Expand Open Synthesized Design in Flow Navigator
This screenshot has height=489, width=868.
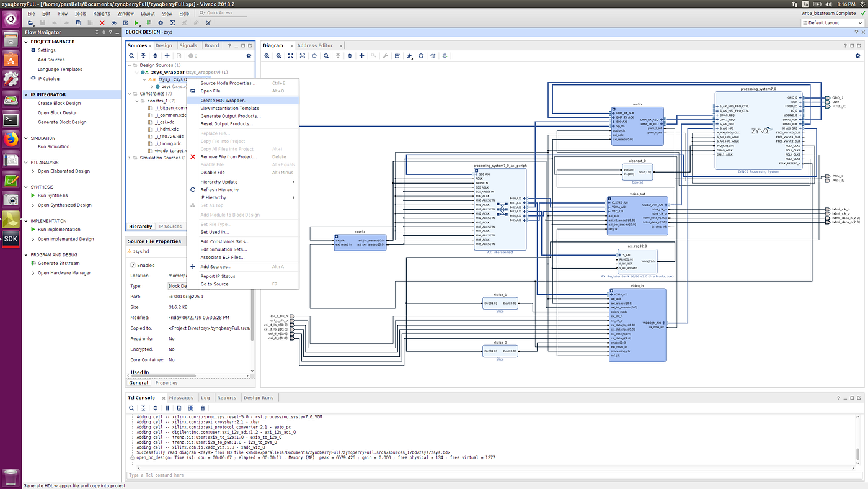click(33, 205)
